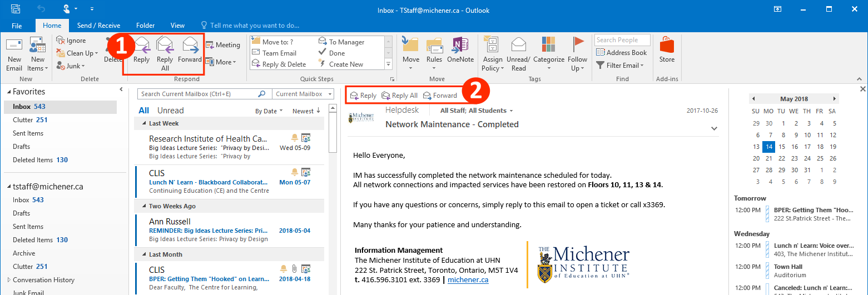Open the By Date sort dropdown
The width and height of the screenshot is (868, 295).
tap(269, 111)
